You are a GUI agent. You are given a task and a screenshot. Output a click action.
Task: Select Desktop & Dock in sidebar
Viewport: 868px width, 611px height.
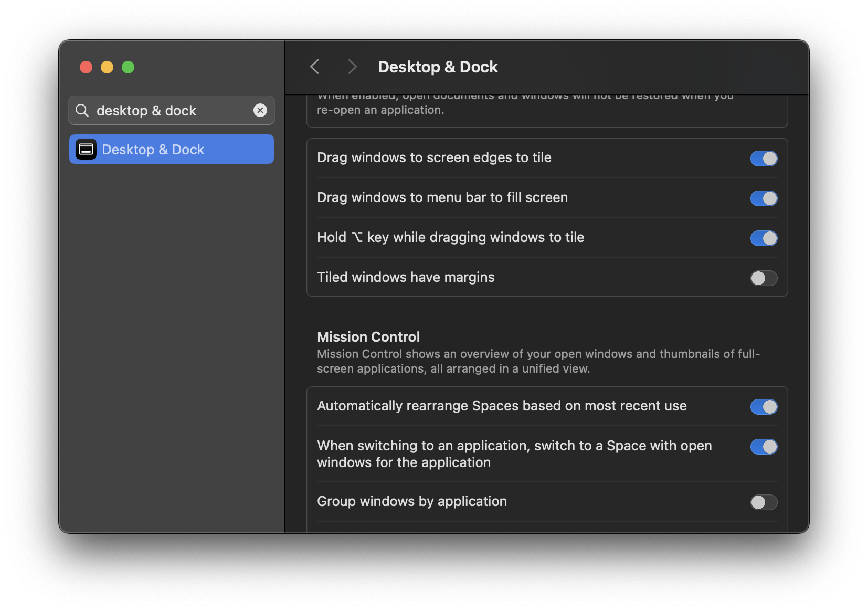click(172, 150)
